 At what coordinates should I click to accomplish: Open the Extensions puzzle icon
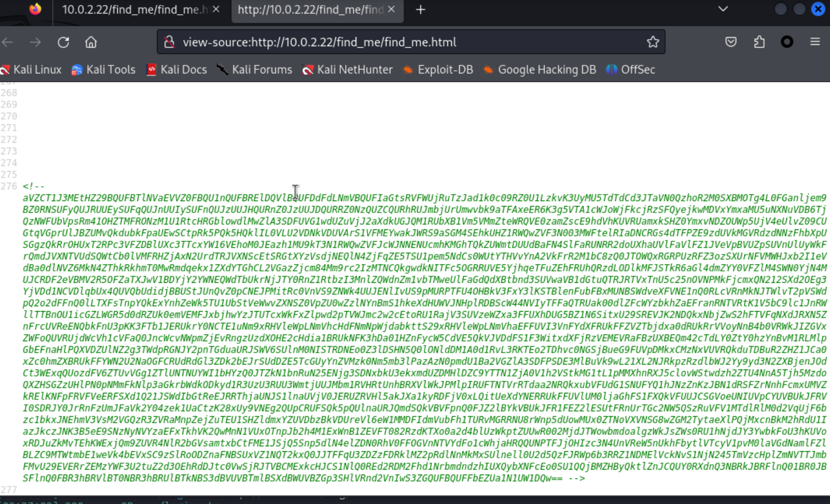pos(759,42)
